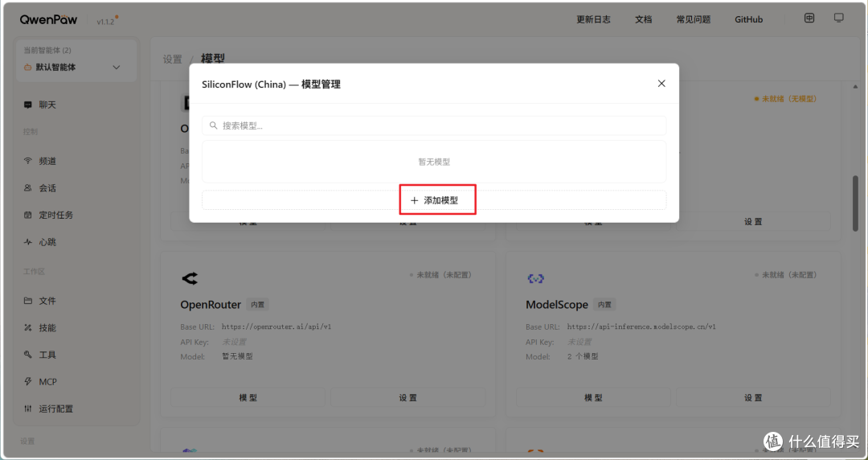Click the wand icon beside 技能
Image resolution: width=868 pixels, height=460 pixels.
pyautogui.click(x=27, y=327)
